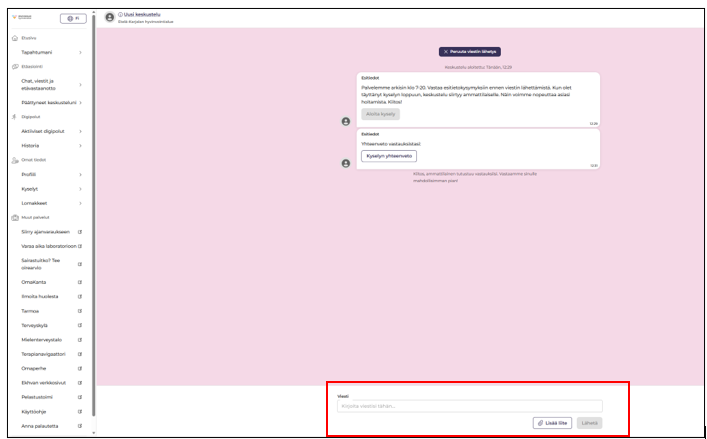Click the external link icon beside Käyttöohje

tap(80, 411)
